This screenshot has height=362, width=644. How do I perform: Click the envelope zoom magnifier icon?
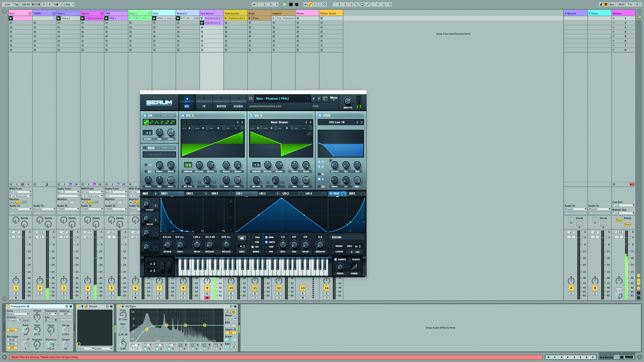pyautogui.click(x=231, y=217)
